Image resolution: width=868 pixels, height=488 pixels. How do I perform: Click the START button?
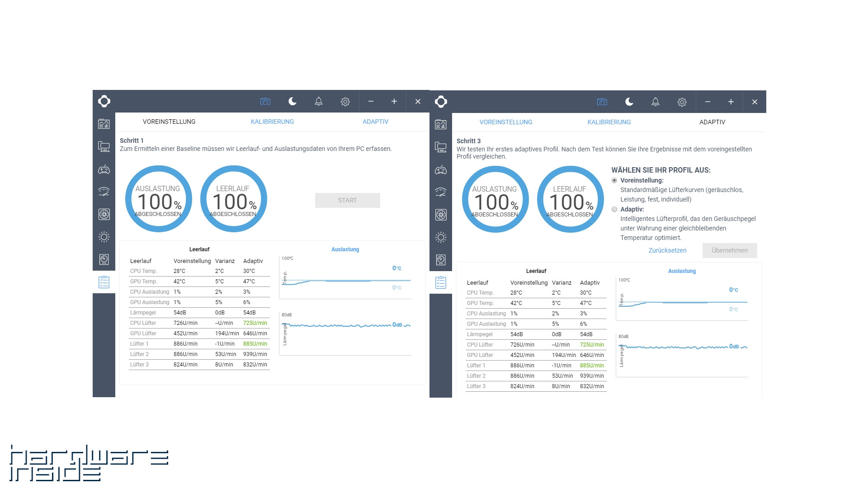(348, 200)
